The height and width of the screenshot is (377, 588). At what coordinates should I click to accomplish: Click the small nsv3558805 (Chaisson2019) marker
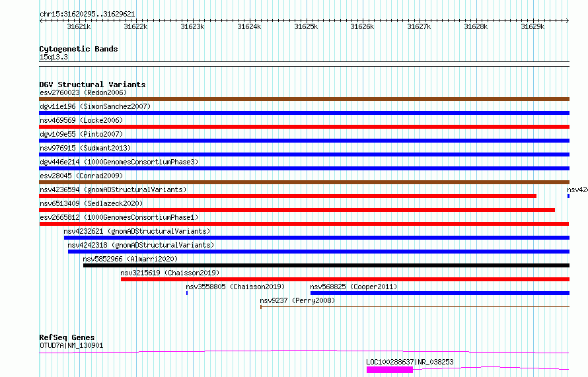click(x=187, y=293)
